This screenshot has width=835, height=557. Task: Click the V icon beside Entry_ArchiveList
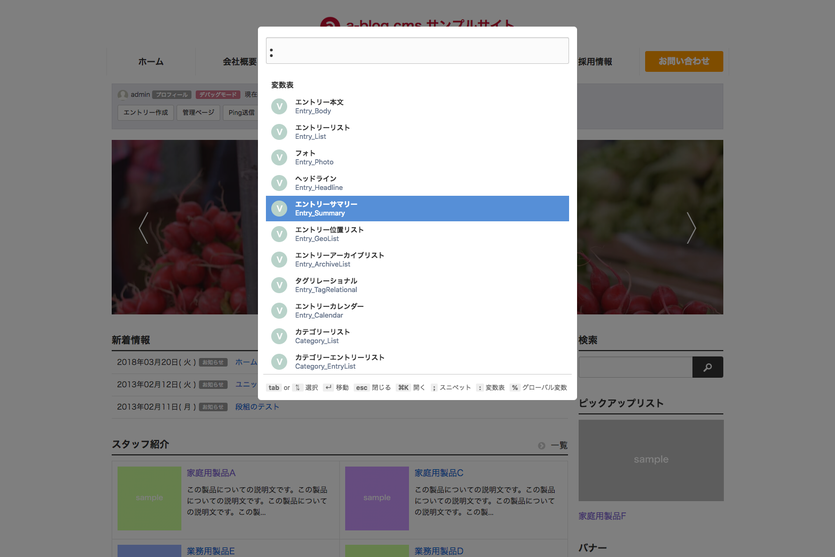coord(279,260)
